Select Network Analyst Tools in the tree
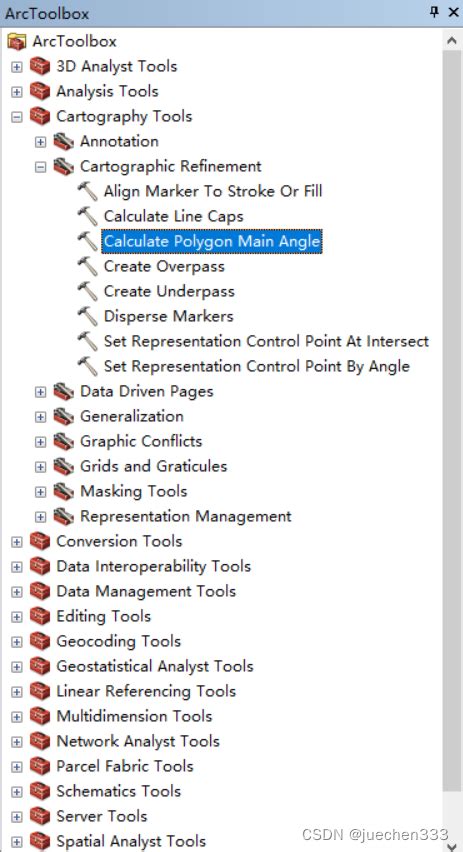463x852 pixels. (x=138, y=741)
